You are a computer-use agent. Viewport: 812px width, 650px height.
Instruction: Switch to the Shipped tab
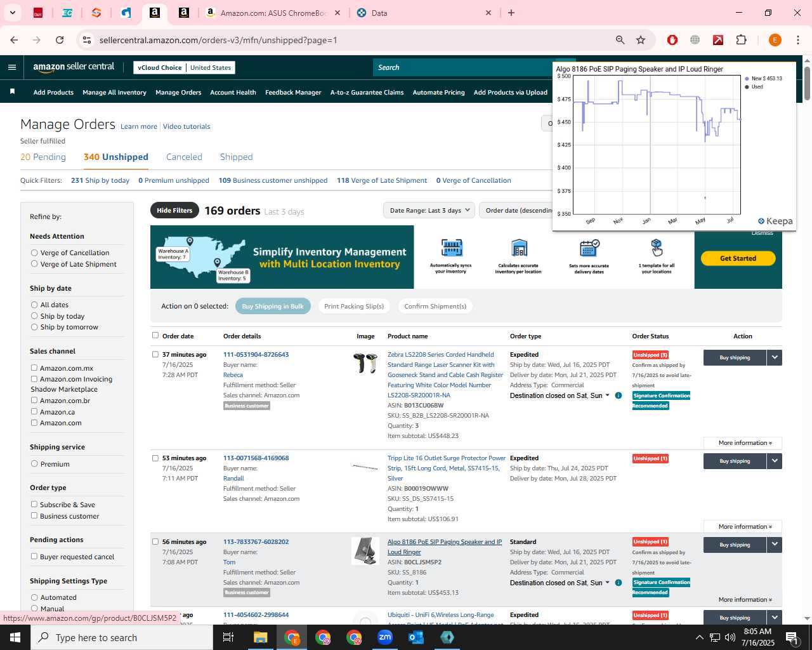(x=236, y=157)
